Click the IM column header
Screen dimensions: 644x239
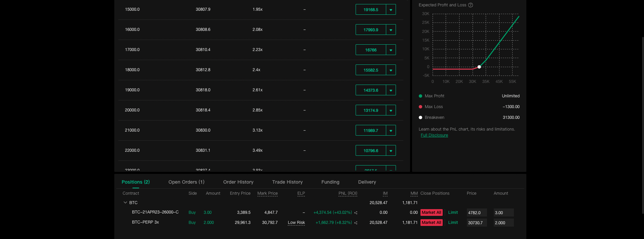pyautogui.click(x=385, y=193)
